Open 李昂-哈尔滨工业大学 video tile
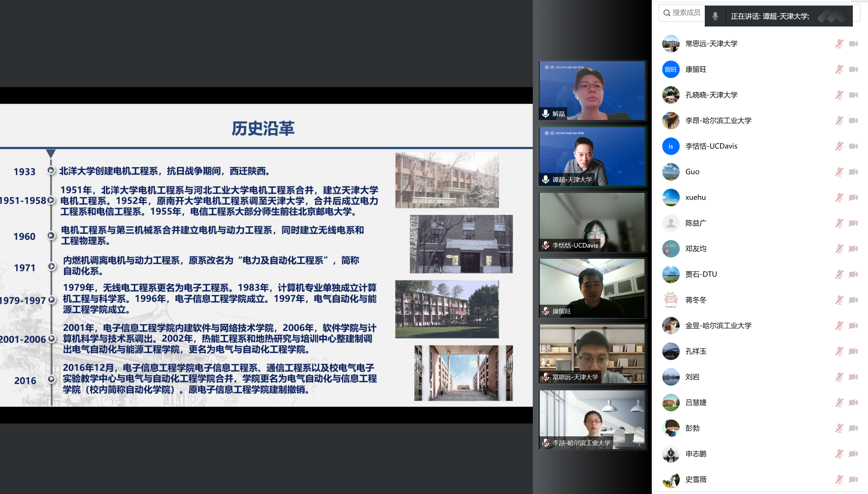This screenshot has height=494, width=868. point(592,420)
